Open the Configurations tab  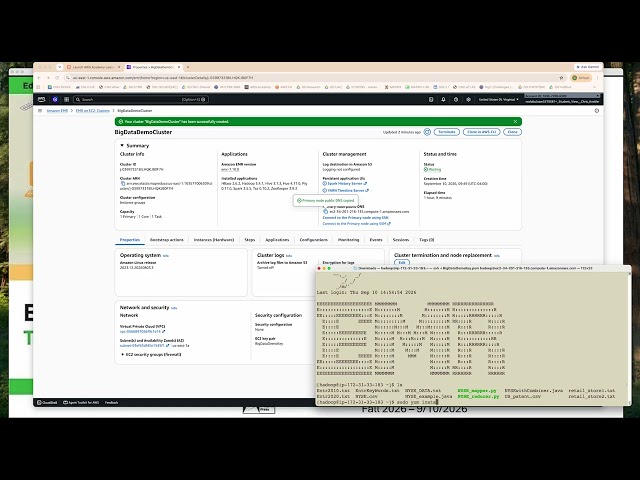click(313, 240)
